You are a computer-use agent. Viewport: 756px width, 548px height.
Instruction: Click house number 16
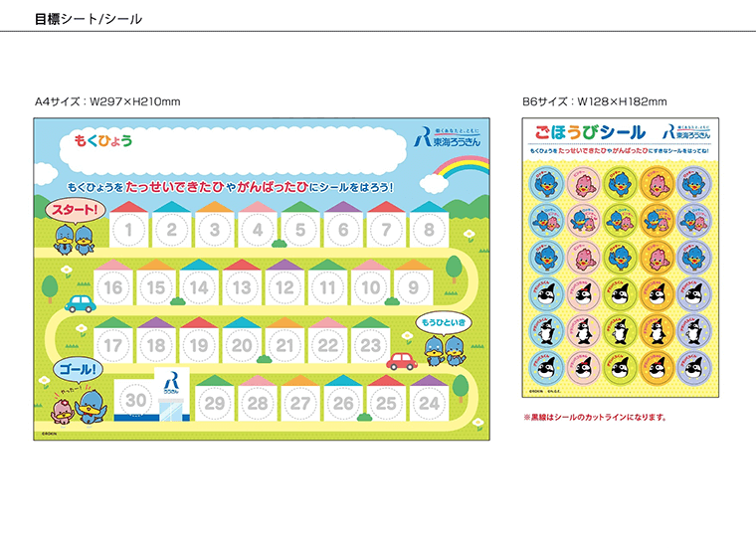tap(113, 282)
